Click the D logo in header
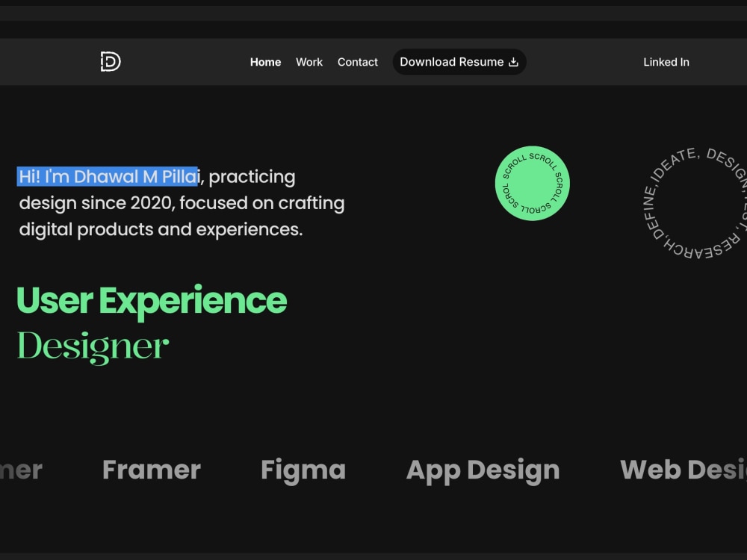The image size is (747, 560). tap(111, 62)
